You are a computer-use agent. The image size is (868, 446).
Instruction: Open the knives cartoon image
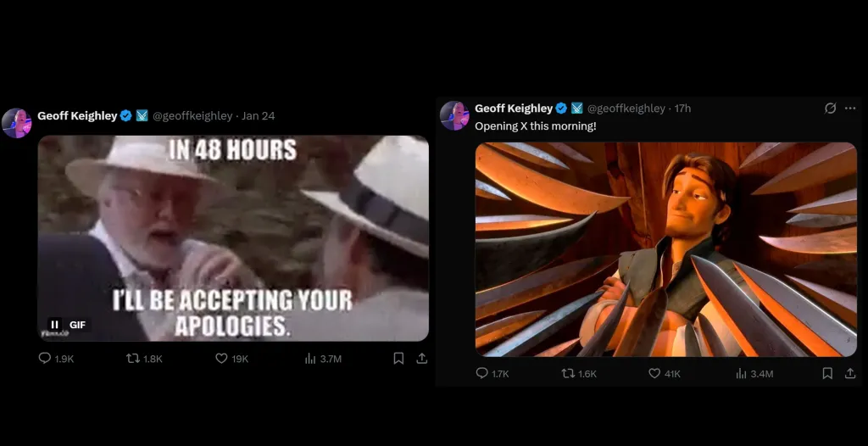(666, 249)
